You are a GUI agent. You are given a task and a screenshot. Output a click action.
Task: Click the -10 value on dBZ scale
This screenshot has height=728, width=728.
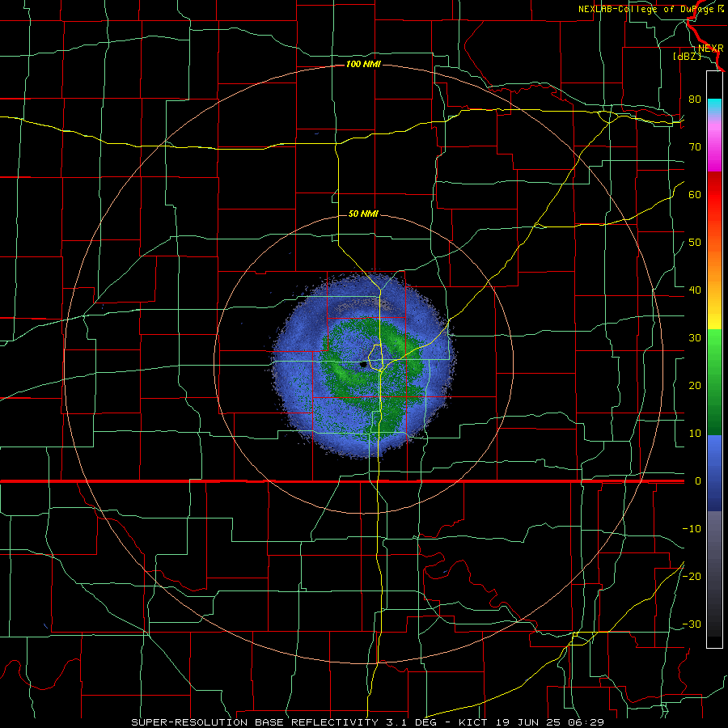click(692, 529)
